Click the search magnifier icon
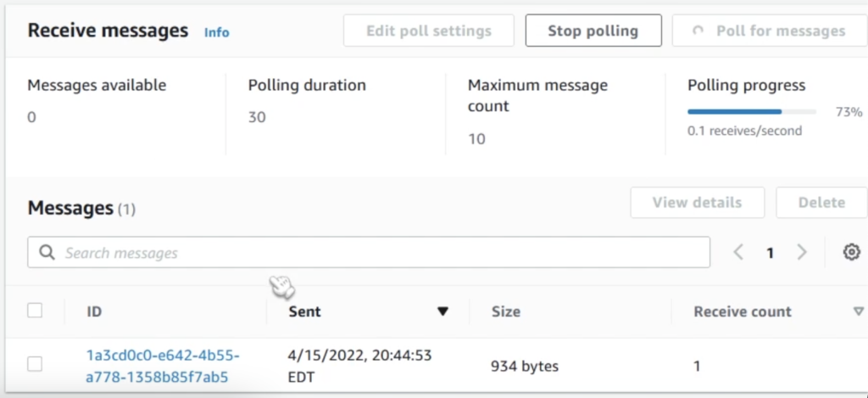868x398 pixels. pos(47,253)
